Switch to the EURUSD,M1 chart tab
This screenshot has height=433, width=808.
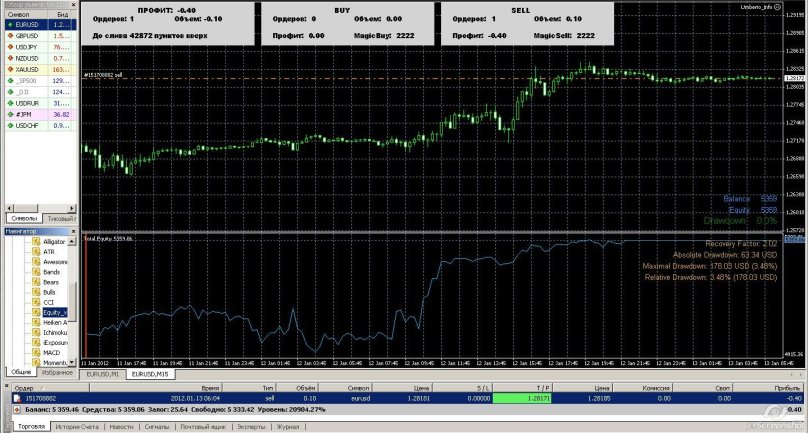click(103, 373)
